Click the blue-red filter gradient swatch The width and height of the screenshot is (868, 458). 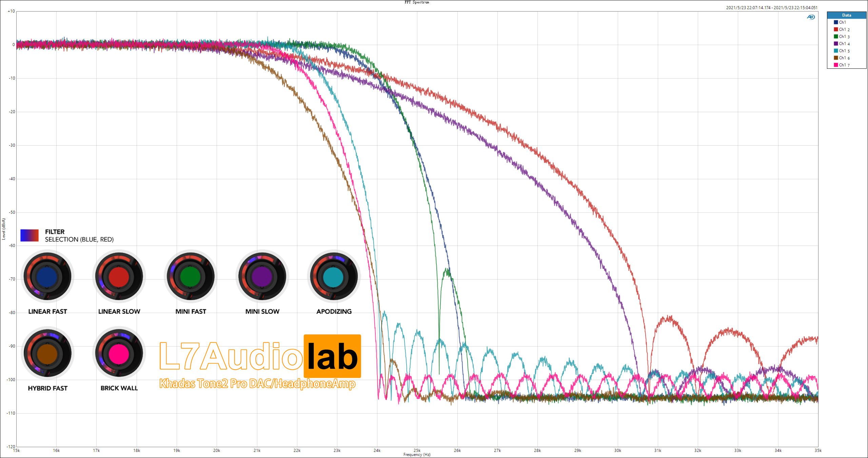click(29, 235)
